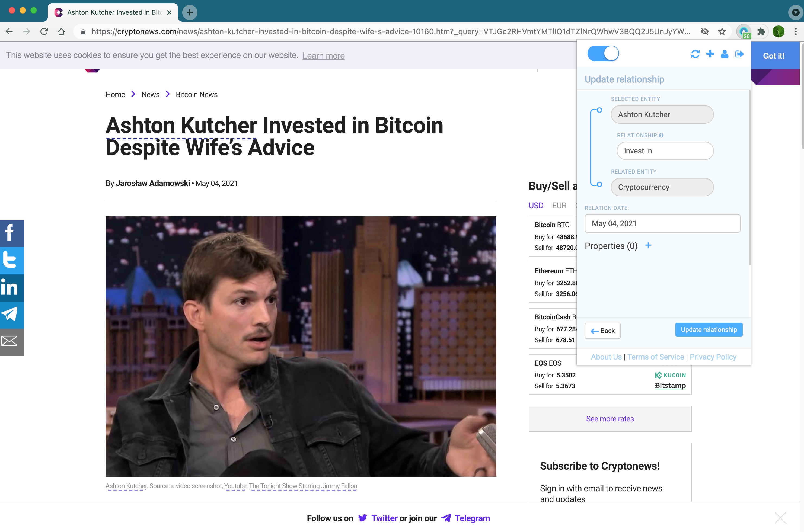
Task: Click the sign-out icon in extension header
Action: point(739,54)
